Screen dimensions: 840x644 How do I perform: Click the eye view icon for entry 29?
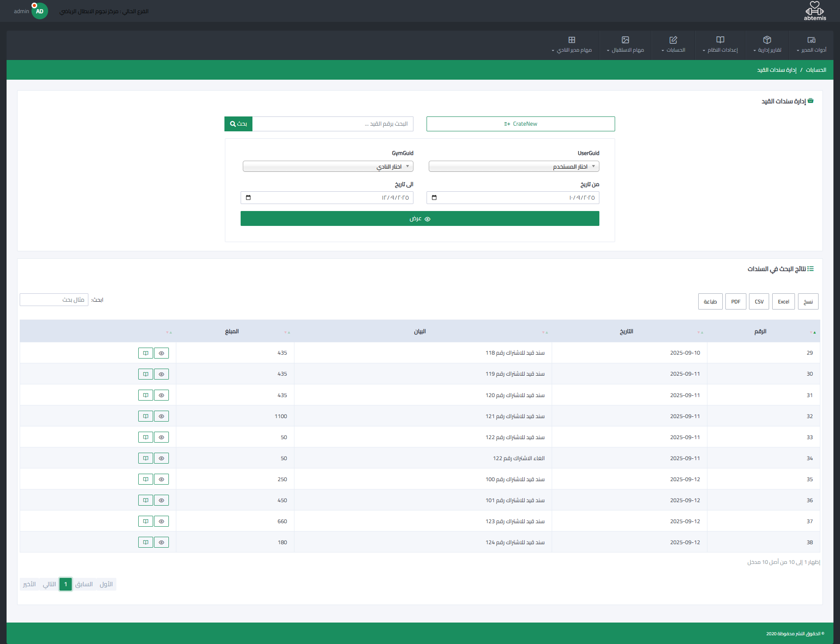[x=161, y=353]
